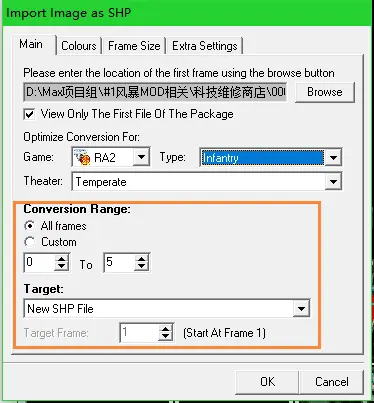Decrease the conversion range start value
This screenshot has width=374, height=403.
point(61,267)
